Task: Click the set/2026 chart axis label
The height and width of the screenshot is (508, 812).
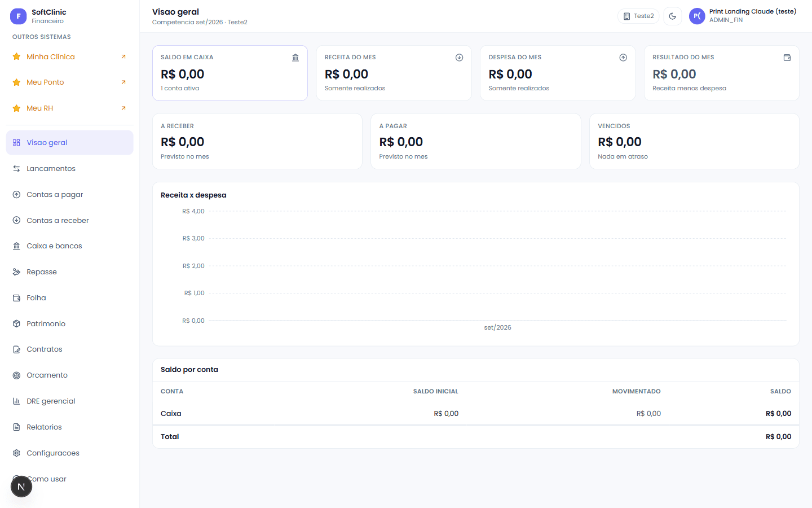Action: tap(497, 327)
